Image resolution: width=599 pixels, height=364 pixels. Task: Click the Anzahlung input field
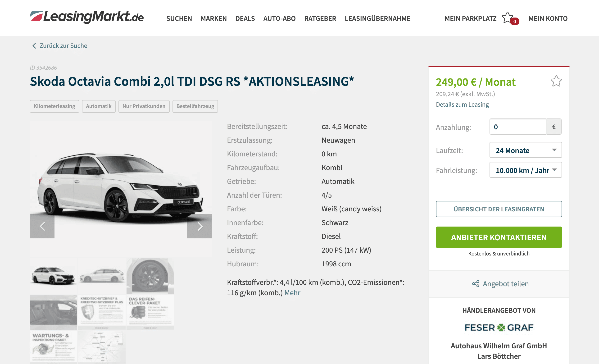518,127
